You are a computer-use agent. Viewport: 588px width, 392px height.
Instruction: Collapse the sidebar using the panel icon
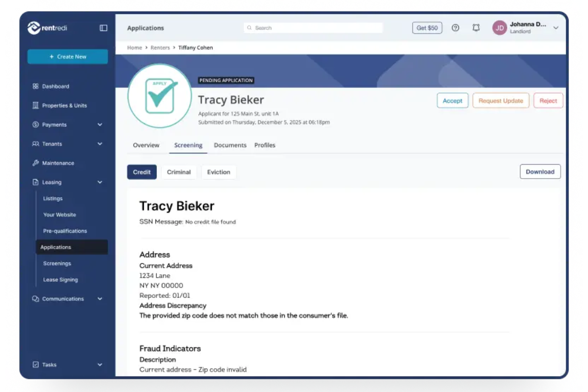(x=103, y=28)
